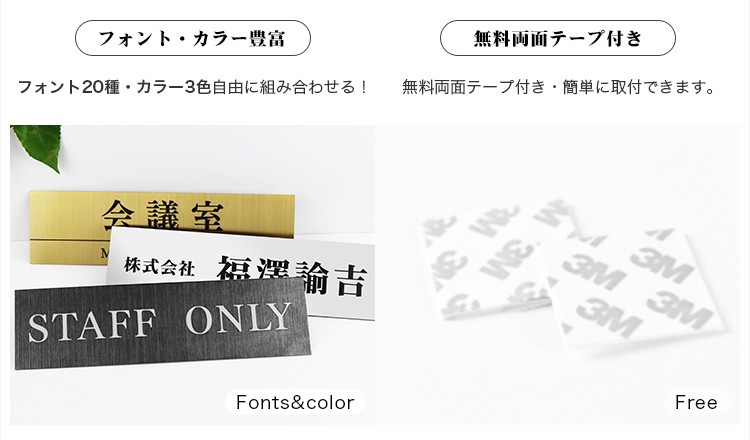Click the word STAFF on dark plate

pos(92,325)
